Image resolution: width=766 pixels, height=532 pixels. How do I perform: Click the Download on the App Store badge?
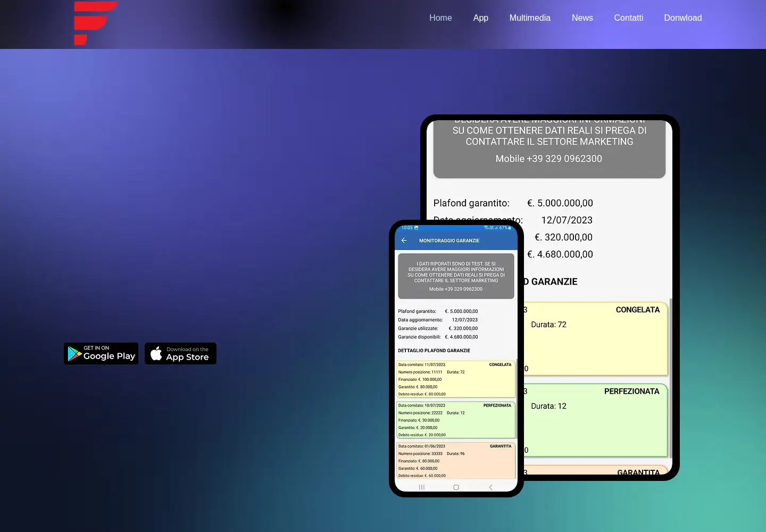pos(180,353)
